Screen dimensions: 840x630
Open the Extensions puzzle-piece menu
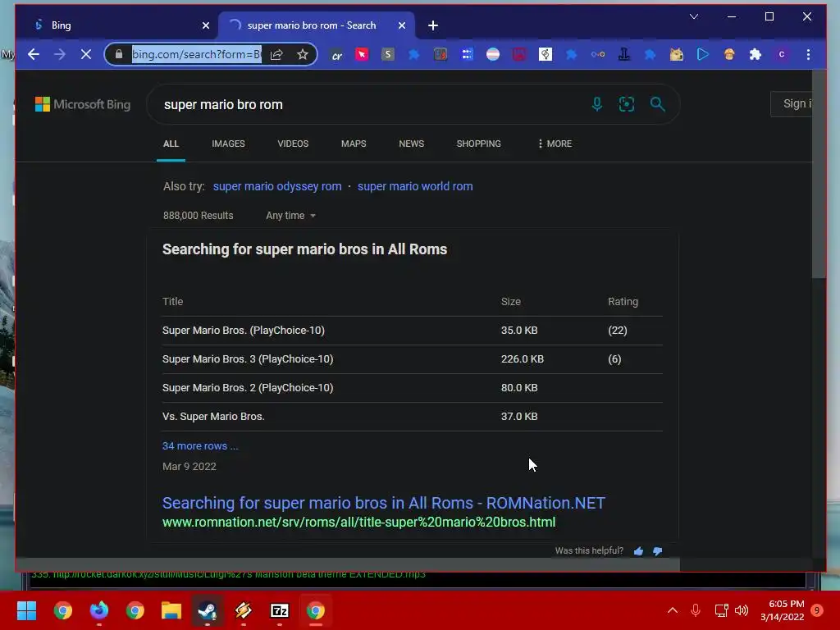[x=756, y=54]
